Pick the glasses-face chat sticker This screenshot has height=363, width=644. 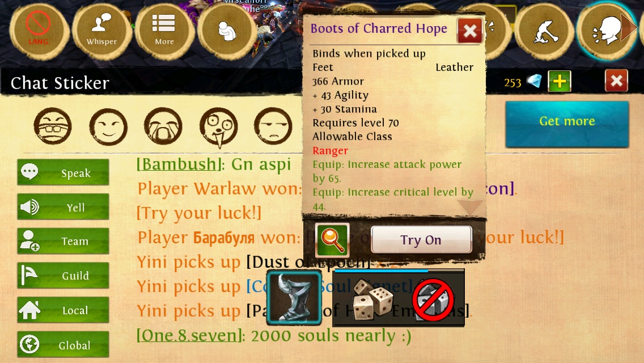[x=53, y=126]
